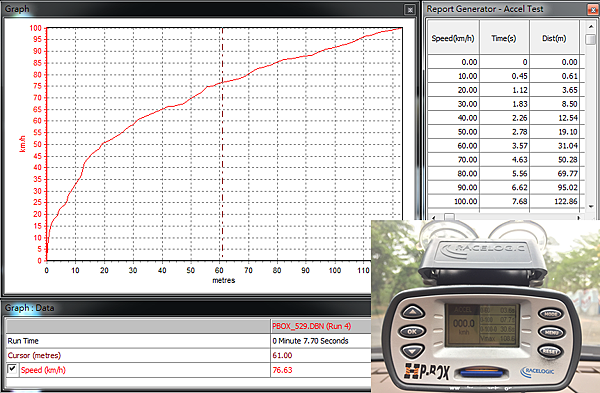Click the 100.00 speed row in the report

click(506, 201)
